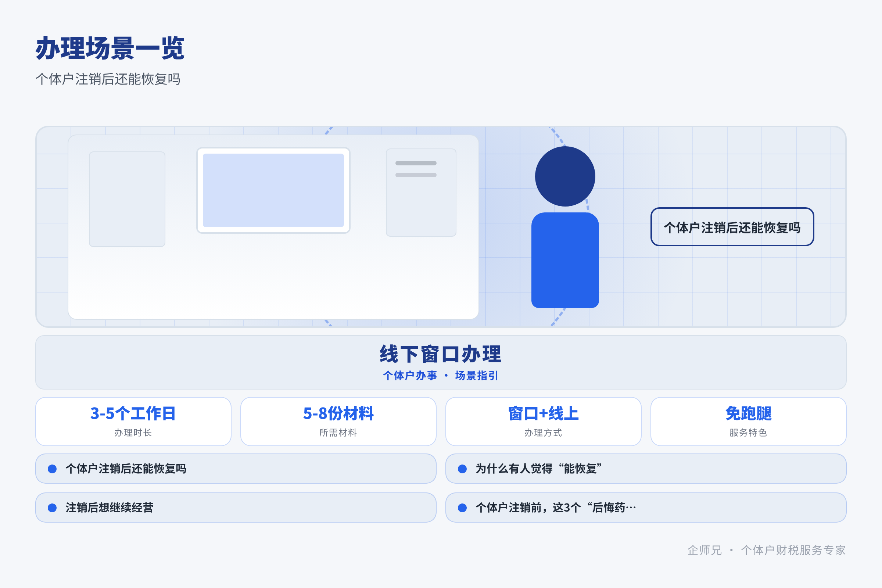Click the '办理方式' label

(x=544, y=433)
